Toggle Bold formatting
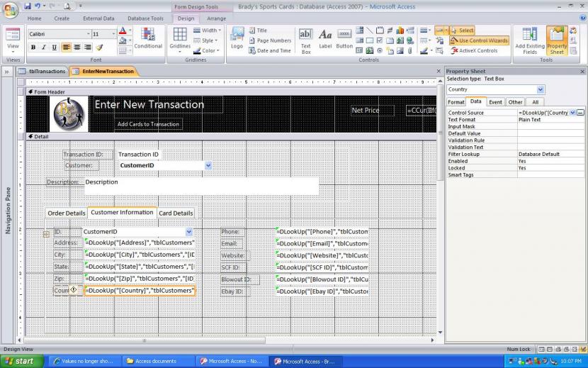588x368 pixels. [x=33, y=48]
